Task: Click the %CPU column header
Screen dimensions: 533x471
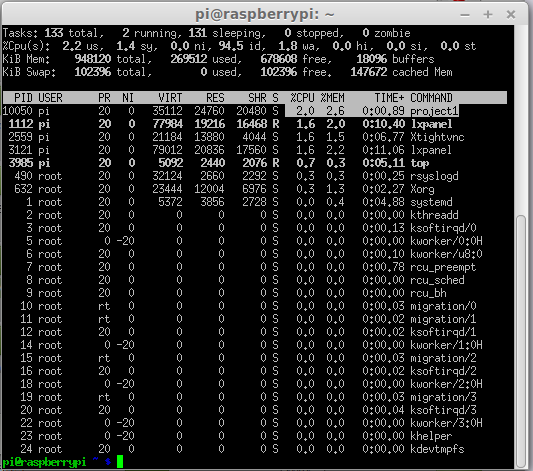Action: pos(302,98)
